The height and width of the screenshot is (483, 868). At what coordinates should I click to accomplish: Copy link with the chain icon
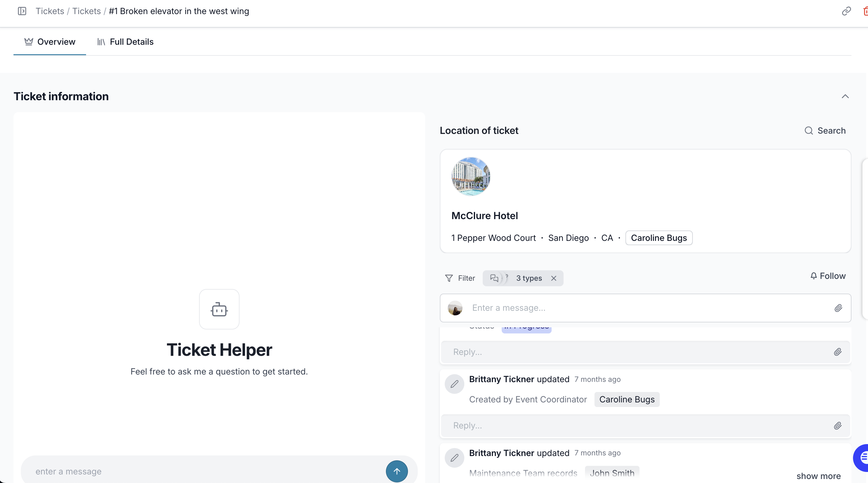(846, 11)
